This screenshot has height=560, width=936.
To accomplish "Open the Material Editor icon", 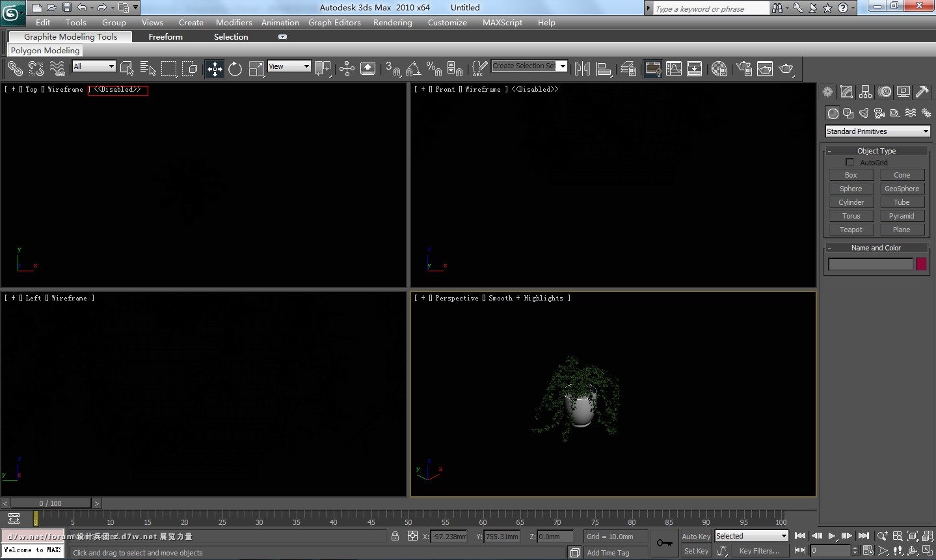I will [x=719, y=68].
